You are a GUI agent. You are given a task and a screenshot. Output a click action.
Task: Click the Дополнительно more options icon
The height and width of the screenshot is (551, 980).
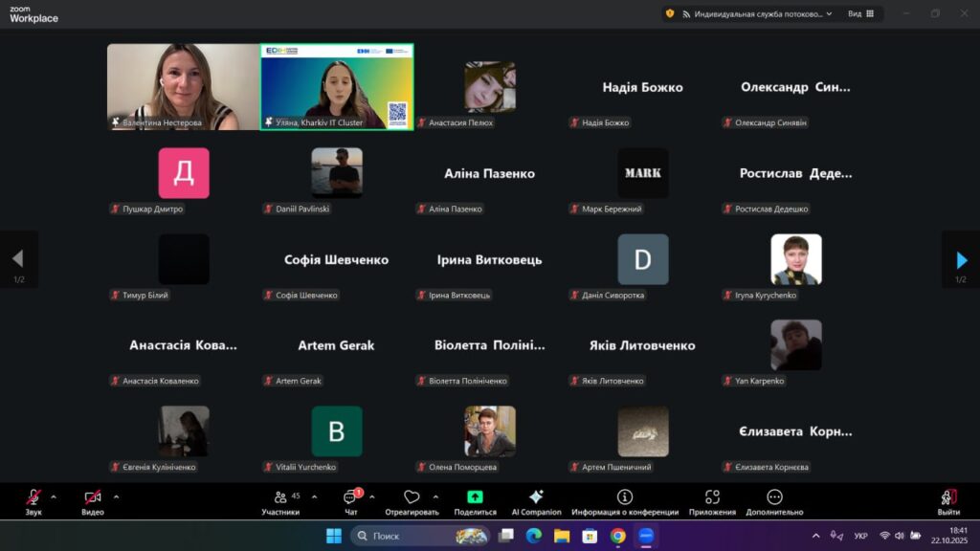tap(774, 497)
